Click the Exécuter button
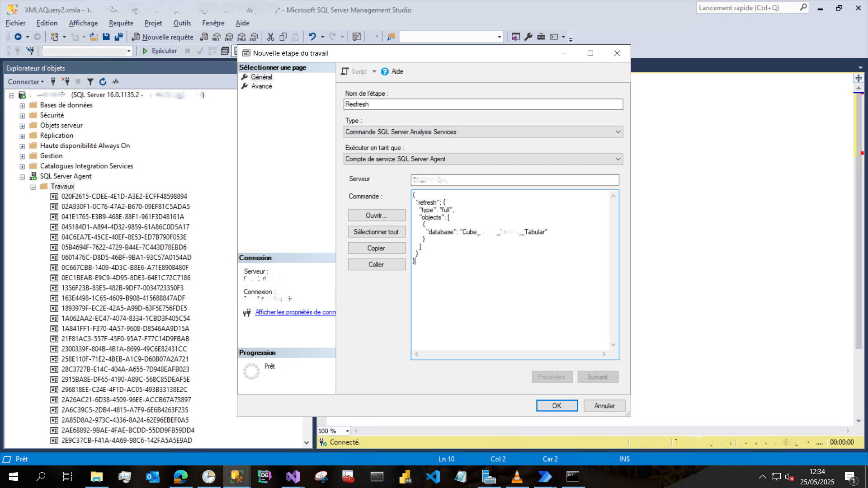The width and height of the screenshot is (868, 488). (x=160, y=51)
